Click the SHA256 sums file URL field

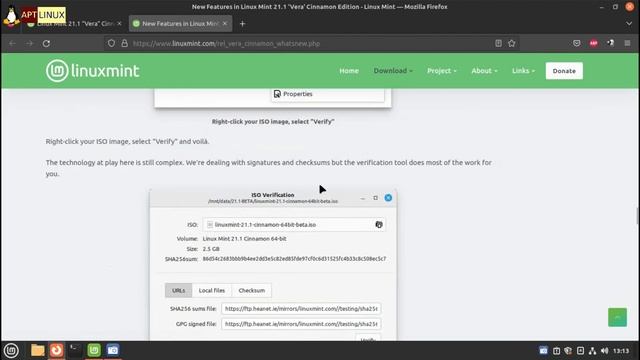(301, 309)
